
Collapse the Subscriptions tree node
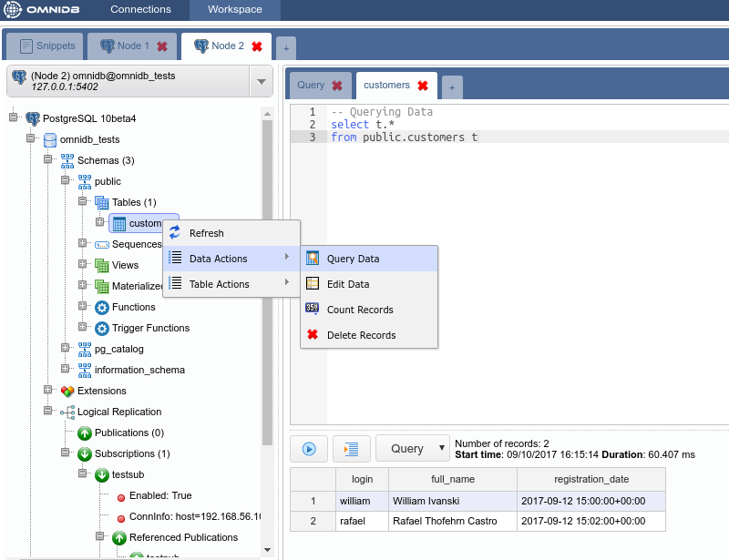point(66,453)
